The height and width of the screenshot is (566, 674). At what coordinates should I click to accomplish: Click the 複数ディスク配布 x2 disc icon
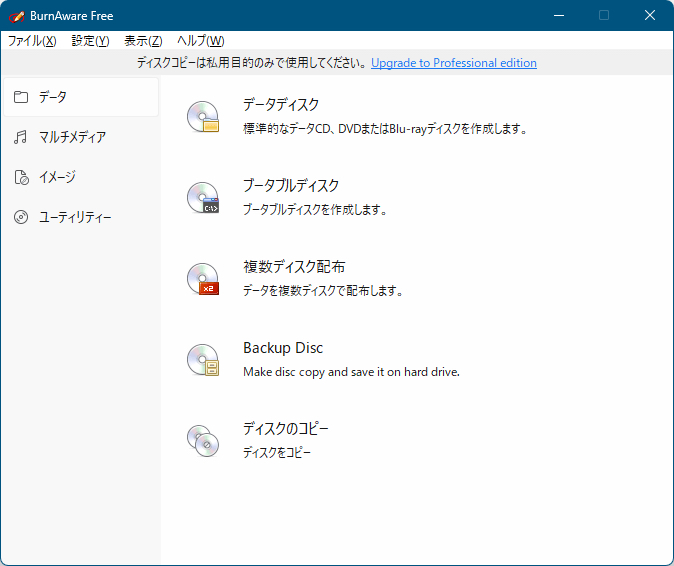pos(203,278)
